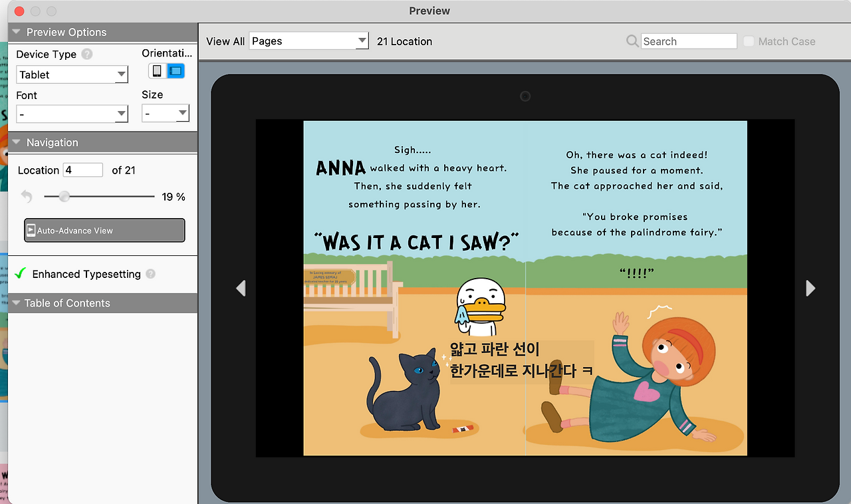Open the Device Type help icon
Screen dimensions: 851x504
click(87, 55)
